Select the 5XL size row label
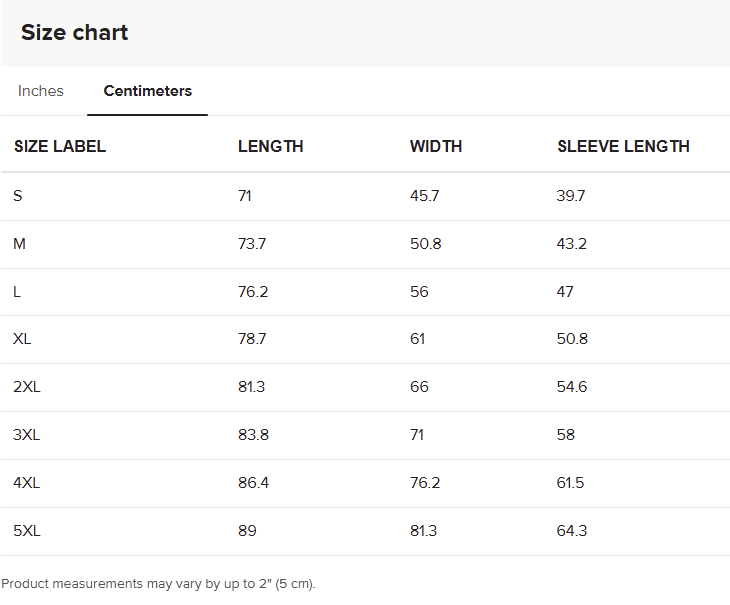This screenshot has width=730, height=605. (x=27, y=531)
